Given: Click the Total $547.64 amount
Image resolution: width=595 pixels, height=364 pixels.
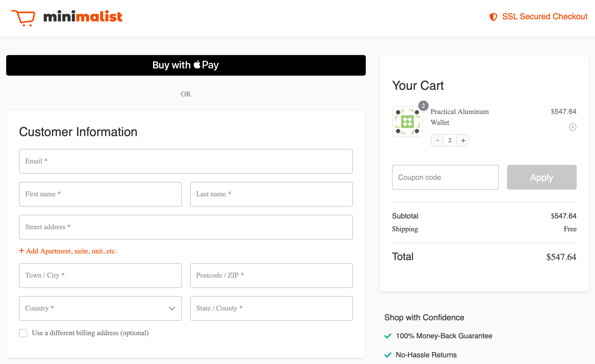Looking at the screenshot, I should (561, 257).
